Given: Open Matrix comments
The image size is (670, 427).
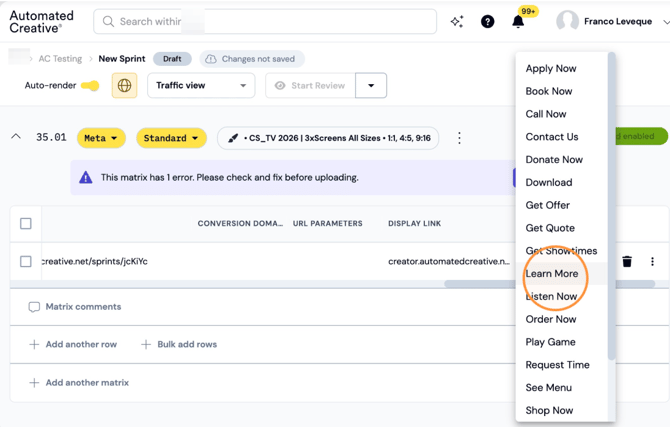Looking at the screenshot, I should 75,307.
